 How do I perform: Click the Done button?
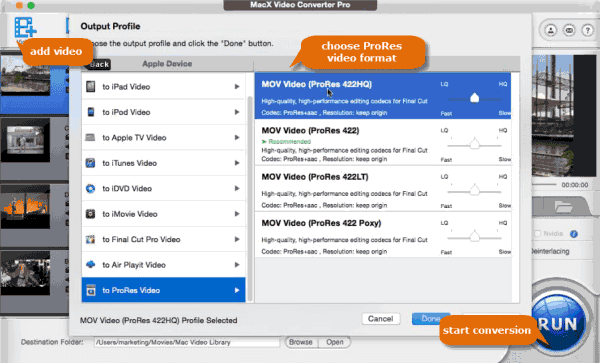point(431,319)
